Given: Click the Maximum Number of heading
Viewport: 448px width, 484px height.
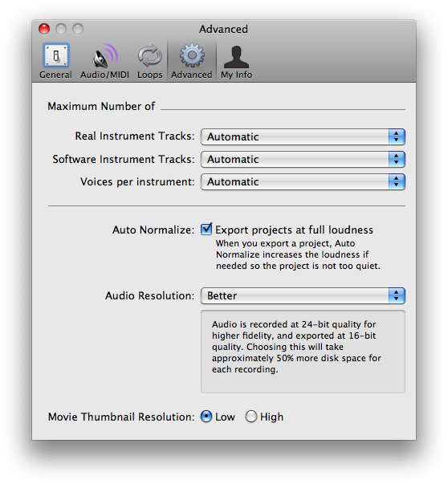Looking at the screenshot, I should tap(101, 106).
